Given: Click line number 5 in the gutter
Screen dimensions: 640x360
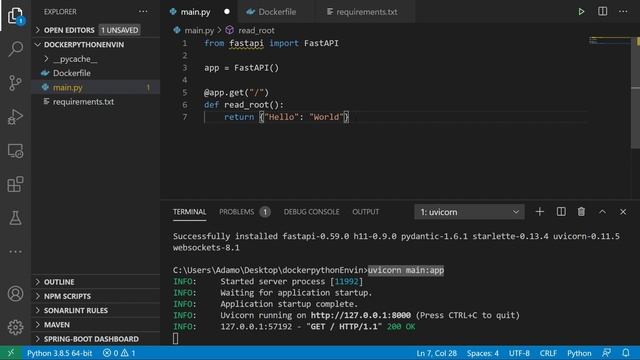Looking at the screenshot, I should (185, 92).
